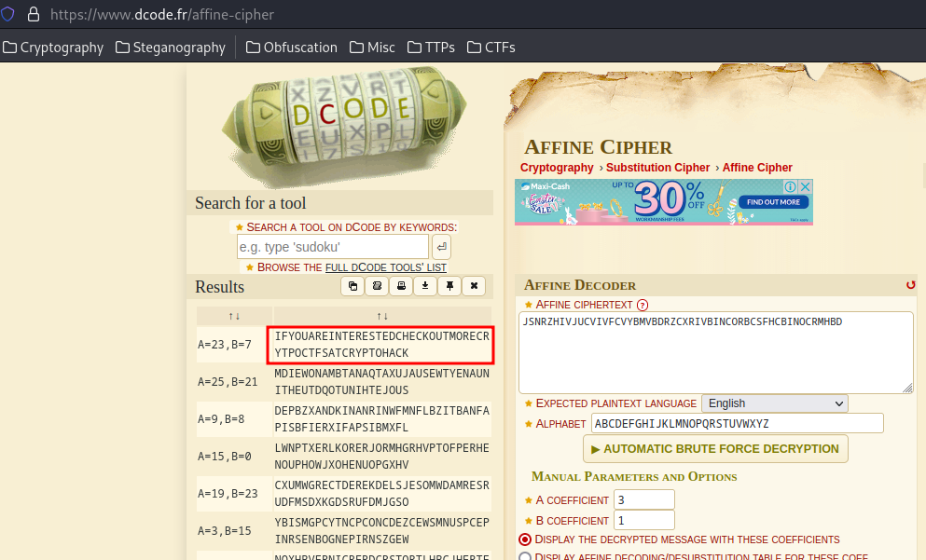The image size is (926, 560).
Task: Click the red reset arrow beside Affine Decoder
Action: tap(911, 285)
